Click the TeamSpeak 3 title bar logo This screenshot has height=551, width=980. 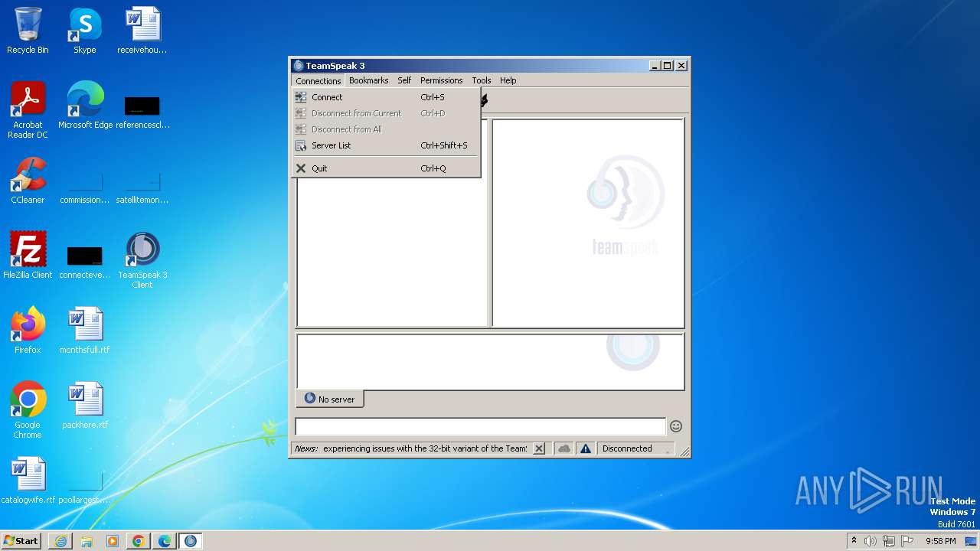[298, 66]
